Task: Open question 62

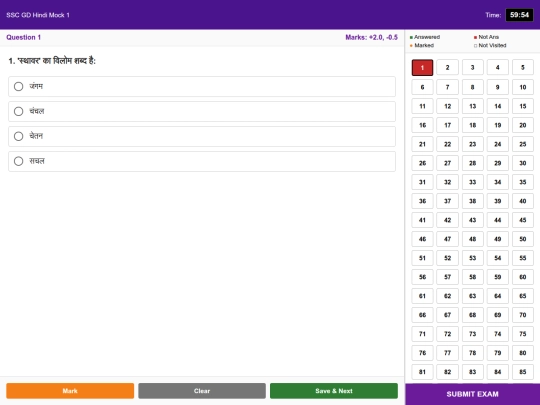Action: click(x=447, y=295)
